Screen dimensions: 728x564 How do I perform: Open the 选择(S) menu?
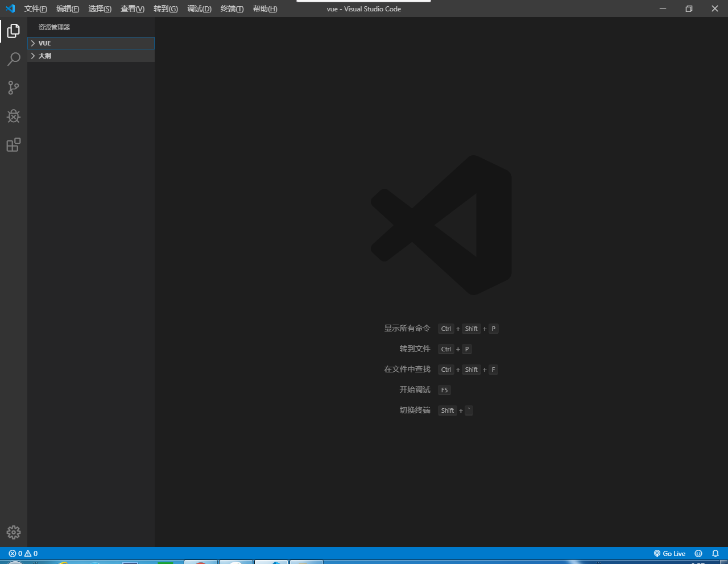click(100, 9)
